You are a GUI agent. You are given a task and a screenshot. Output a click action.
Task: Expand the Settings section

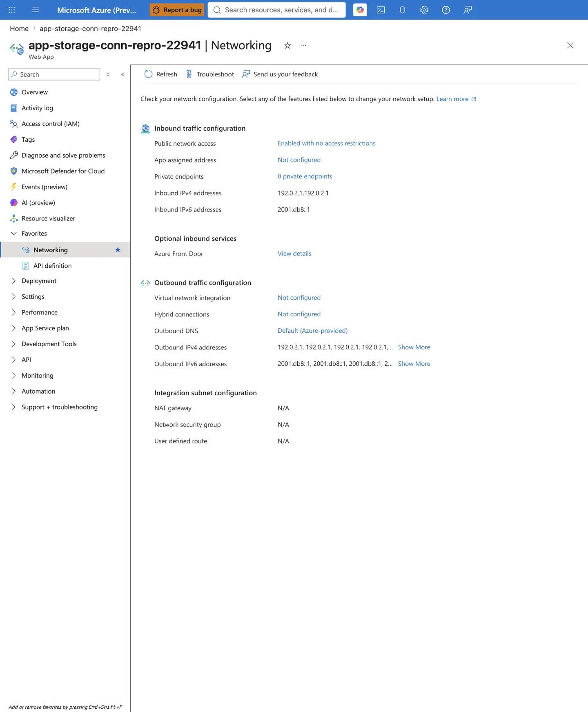coord(14,296)
